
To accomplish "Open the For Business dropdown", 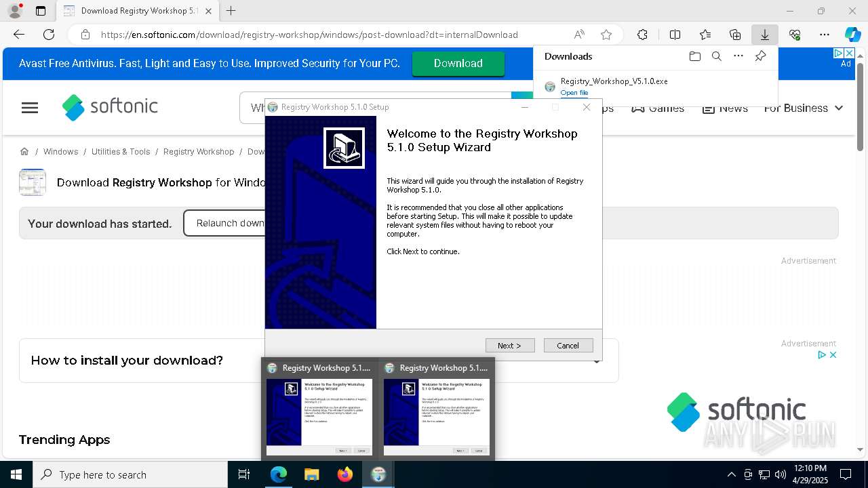I will (804, 108).
